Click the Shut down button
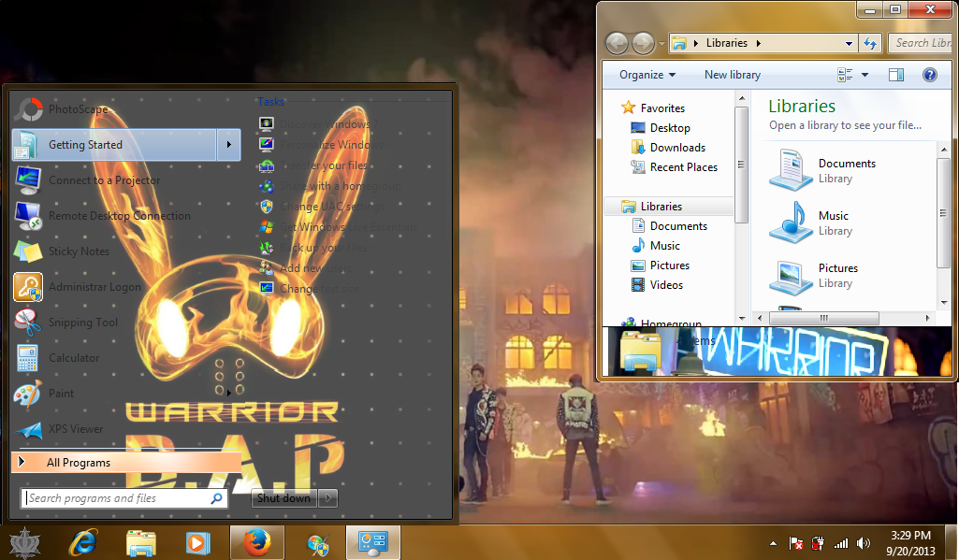 (284, 498)
